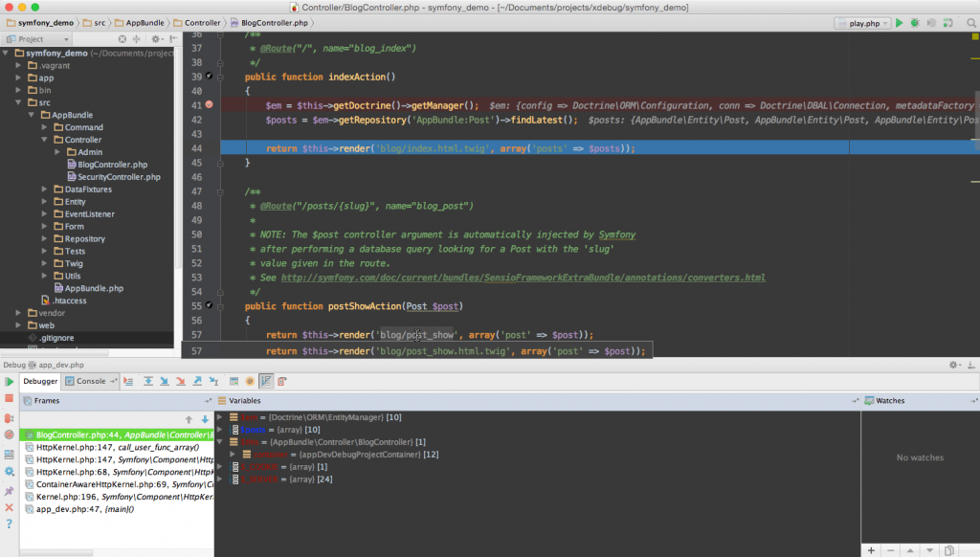Start debugging with green bug icon
Image resolution: width=980 pixels, height=557 pixels.
point(915,23)
